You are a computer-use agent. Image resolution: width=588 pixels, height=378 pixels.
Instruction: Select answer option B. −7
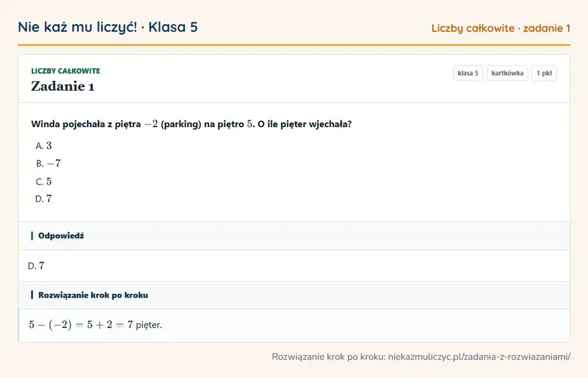pyautogui.click(x=48, y=163)
